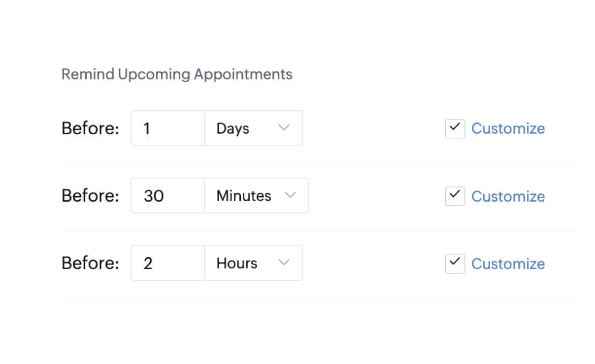This screenshot has height=364, width=595.
Task: Open Customize for the 1 Days reminder
Action: 508,128
